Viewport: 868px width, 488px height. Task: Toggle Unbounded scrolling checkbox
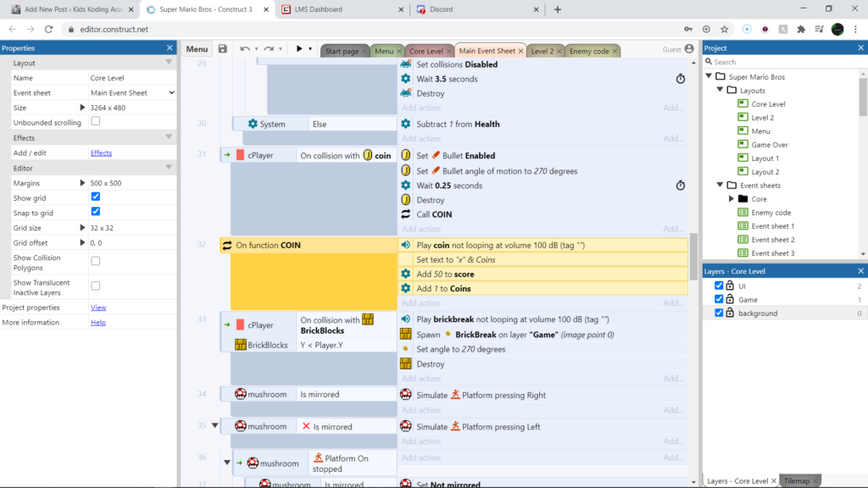(x=96, y=121)
